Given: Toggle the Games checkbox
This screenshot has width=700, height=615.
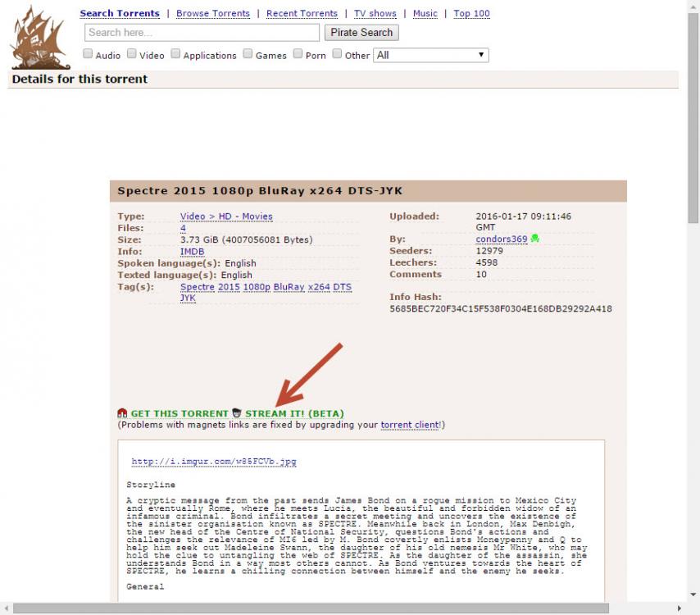Looking at the screenshot, I should [x=248, y=55].
